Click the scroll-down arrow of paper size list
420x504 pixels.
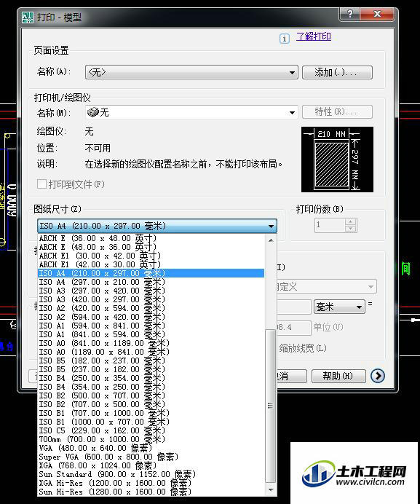pos(271,490)
